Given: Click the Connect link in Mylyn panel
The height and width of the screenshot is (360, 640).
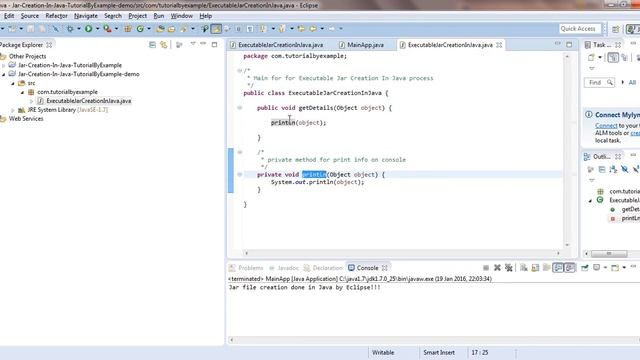Looking at the screenshot, I should (606, 126).
